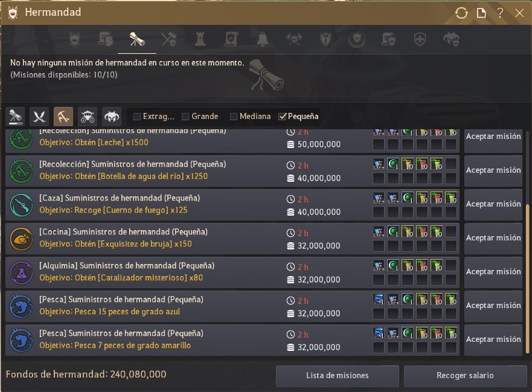Switch to the chess rook tower tab
This screenshot has width=532, height=392.
click(200, 39)
